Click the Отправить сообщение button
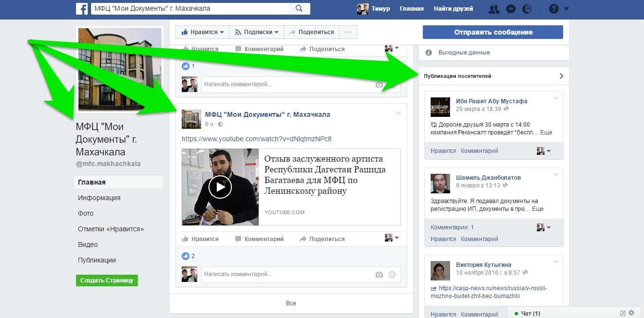 click(x=493, y=32)
